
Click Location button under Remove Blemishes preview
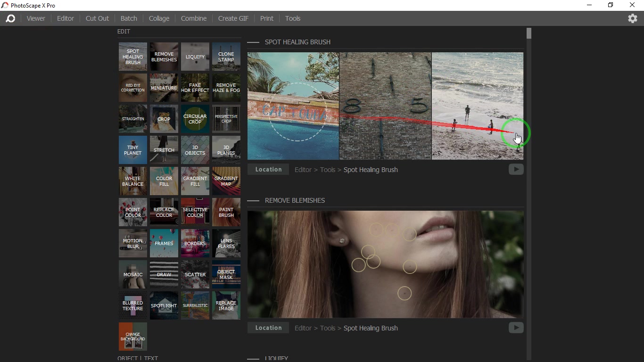tap(268, 328)
